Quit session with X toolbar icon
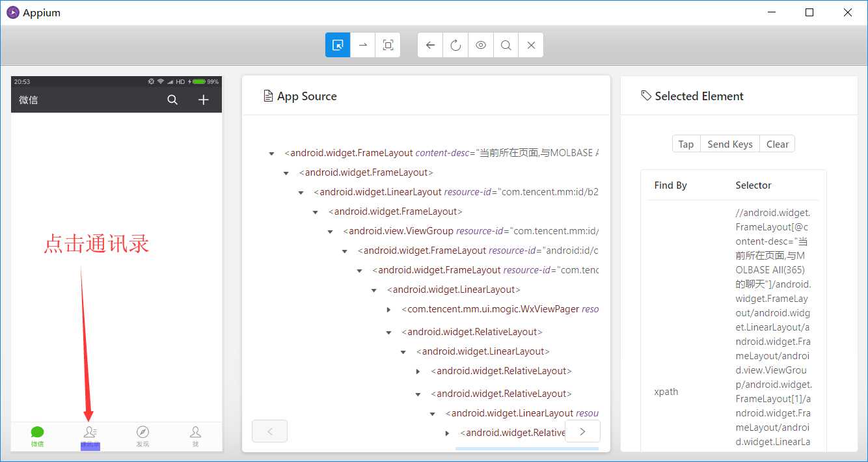Viewport: 868px width, 462px height. click(531, 45)
